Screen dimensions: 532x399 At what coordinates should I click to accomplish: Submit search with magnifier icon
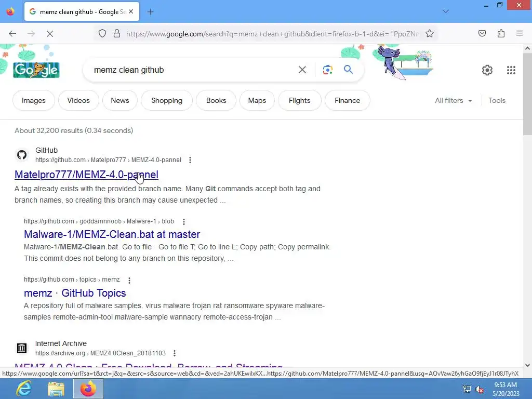coord(348,70)
